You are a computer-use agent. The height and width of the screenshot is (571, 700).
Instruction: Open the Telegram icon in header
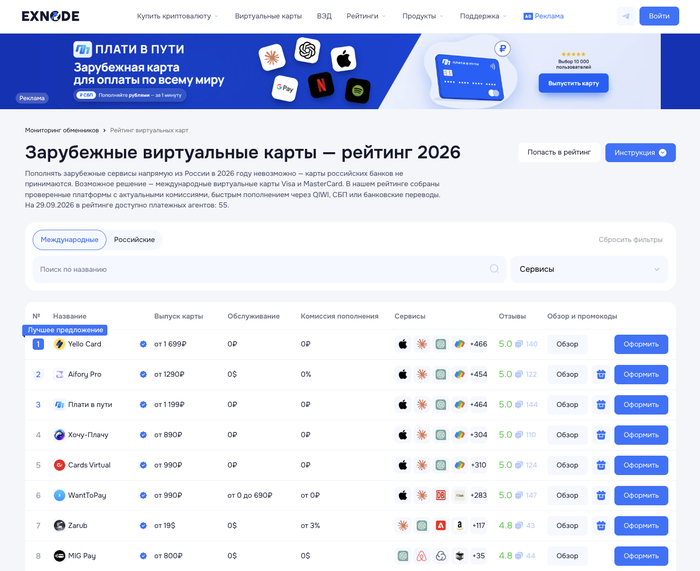pos(626,16)
